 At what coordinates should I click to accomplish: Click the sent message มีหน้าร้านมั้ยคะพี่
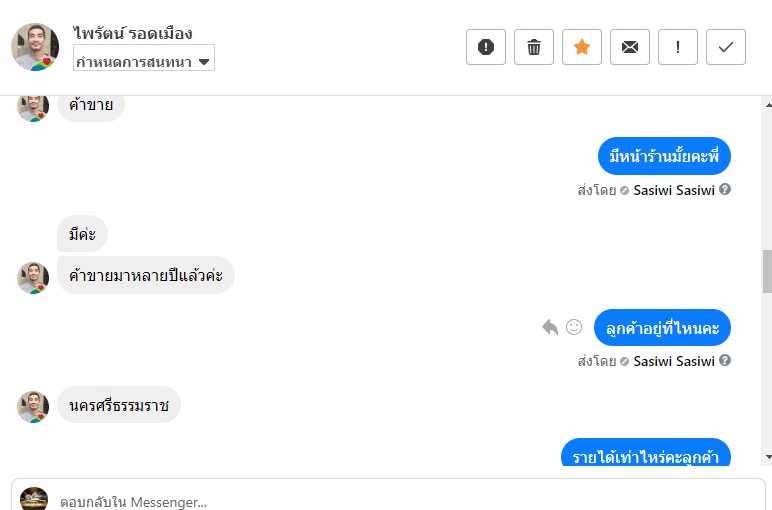click(x=664, y=156)
